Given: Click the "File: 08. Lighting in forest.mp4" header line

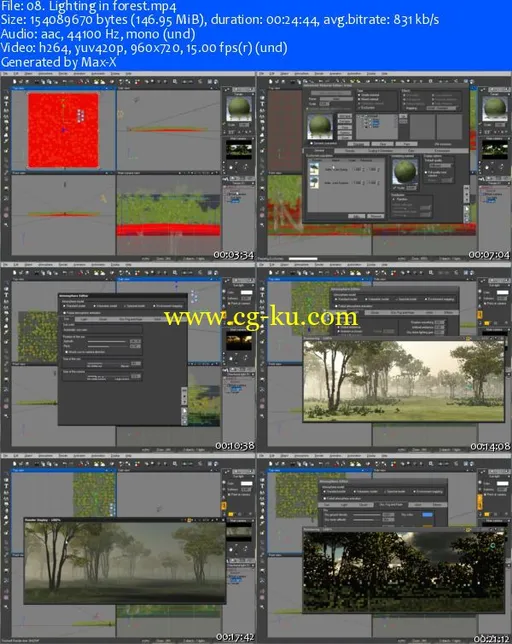Looking at the screenshot, I should [x=88, y=6].
